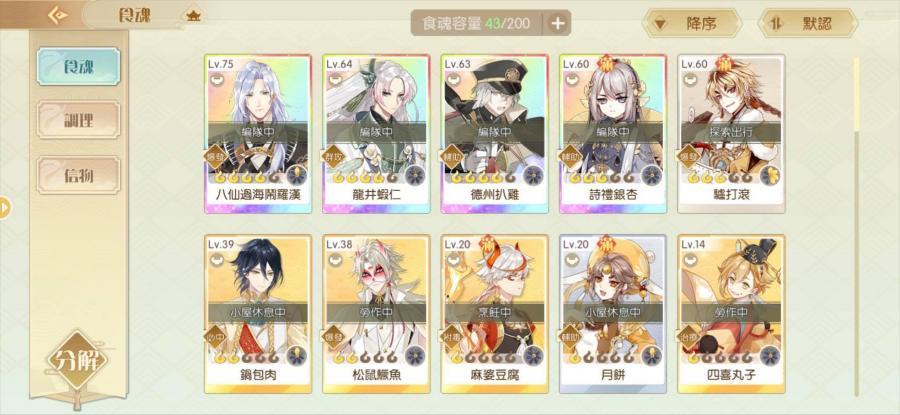Open the 默認 sorting dropdown
The height and width of the screenshot is (415, 900).
(x=808, y=24)
